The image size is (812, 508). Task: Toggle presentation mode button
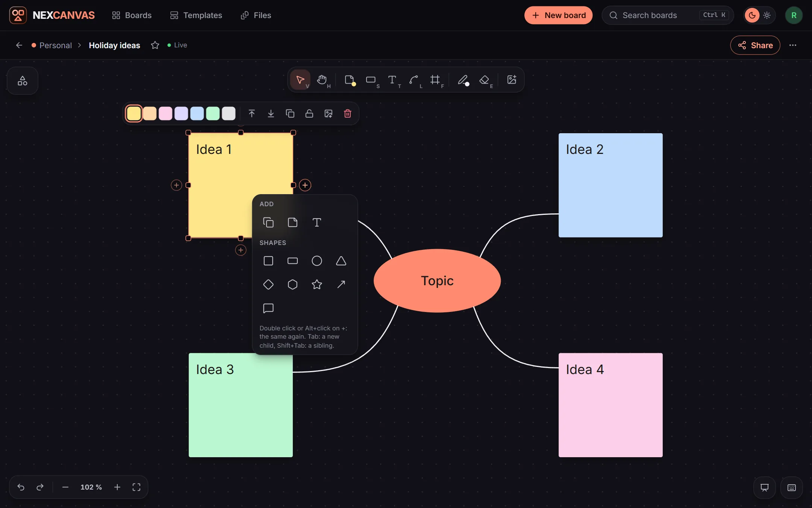tap(765, 488)
